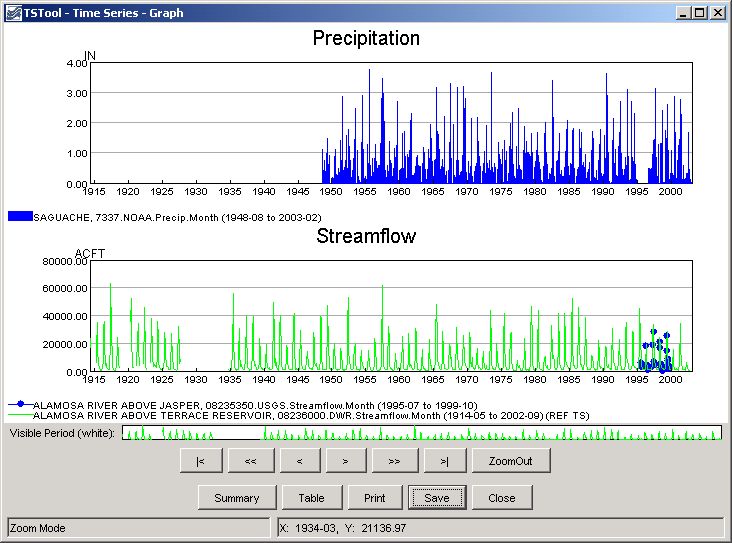
Task: Step back one period with the < button
Action: click(x=300, y=461)
